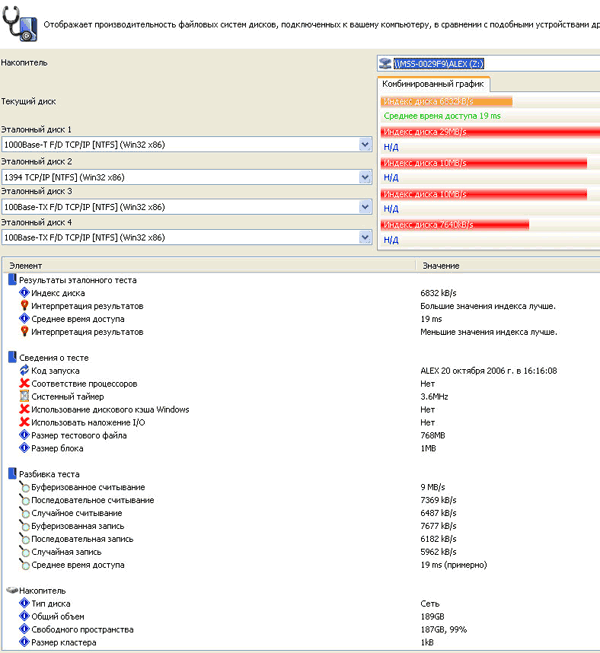Screen dimensions: 600x653
Task: Click the network drive icon beside ALEX (Z:)
Action: point(385,63)
